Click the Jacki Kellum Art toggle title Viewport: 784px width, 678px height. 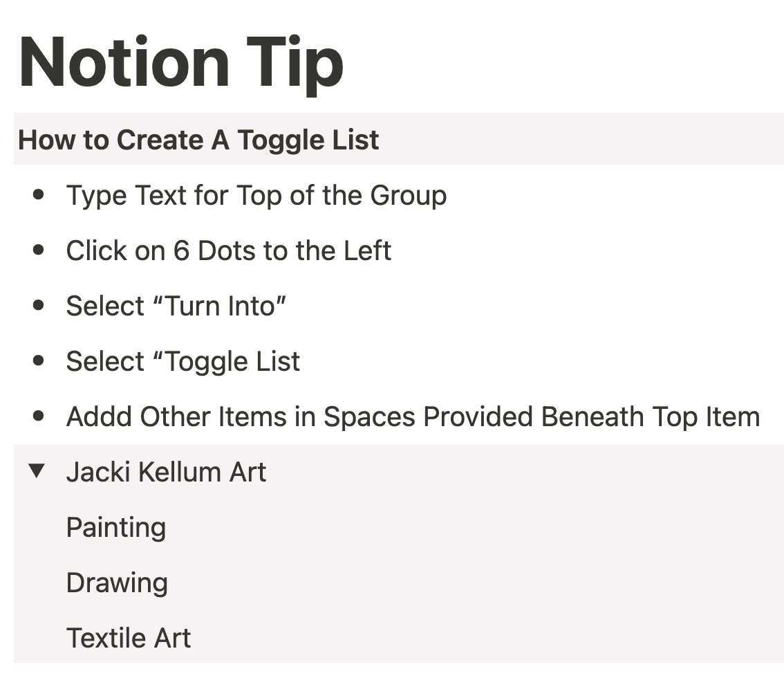[166, 472]
